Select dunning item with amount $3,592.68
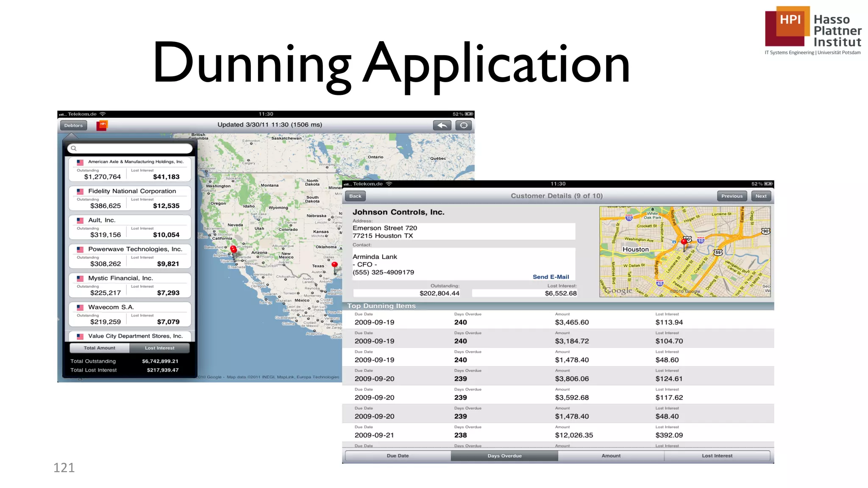The image size is (868, 488). [558, 395]
